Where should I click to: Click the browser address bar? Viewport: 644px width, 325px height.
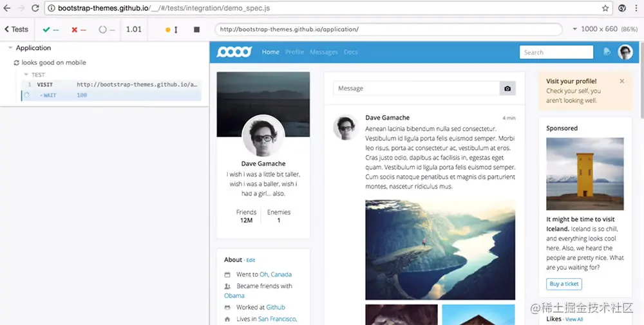(x=328, y=8)
